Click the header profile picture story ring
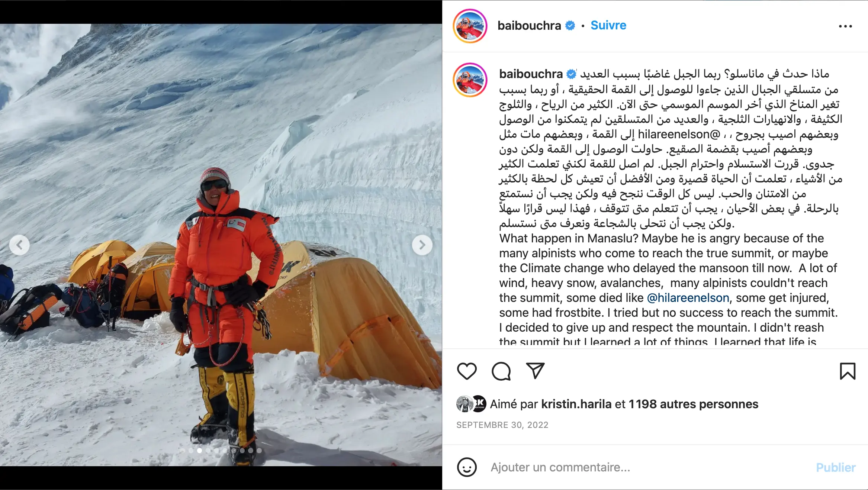Viewport: 868px width, 490px height. click(470, 26)
